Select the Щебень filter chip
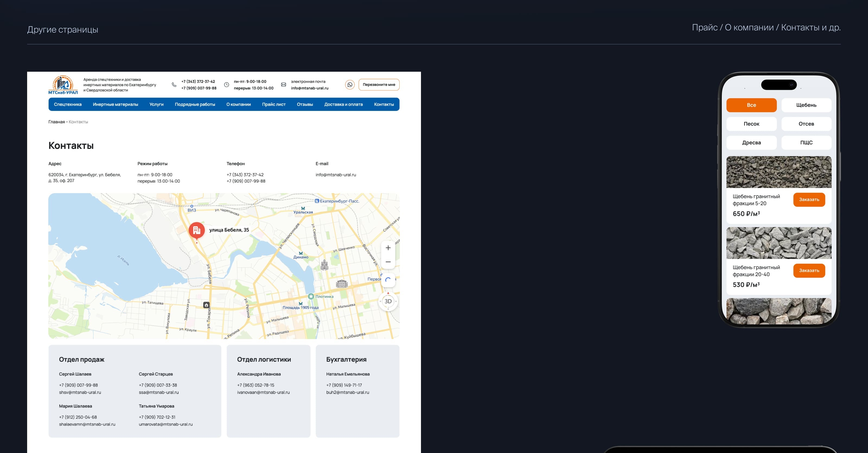The height and width of the screenshot is (453, 868). [806, 105]
